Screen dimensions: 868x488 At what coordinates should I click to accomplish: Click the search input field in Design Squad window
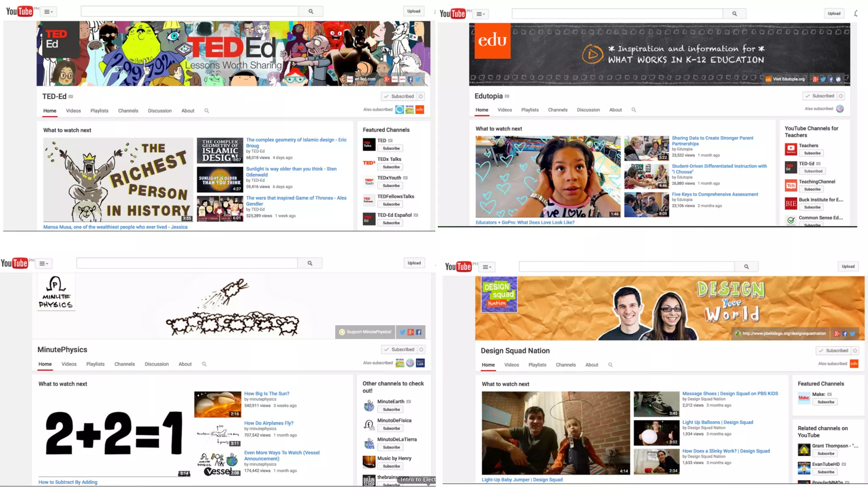coord(626,266)
